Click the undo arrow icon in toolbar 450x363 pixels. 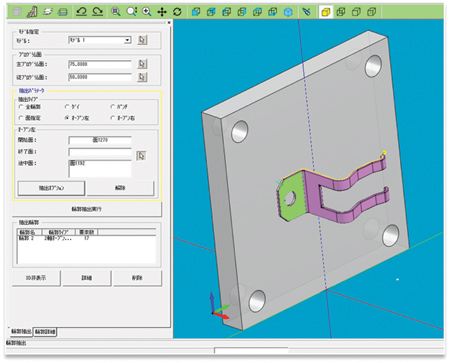[81, 12]
